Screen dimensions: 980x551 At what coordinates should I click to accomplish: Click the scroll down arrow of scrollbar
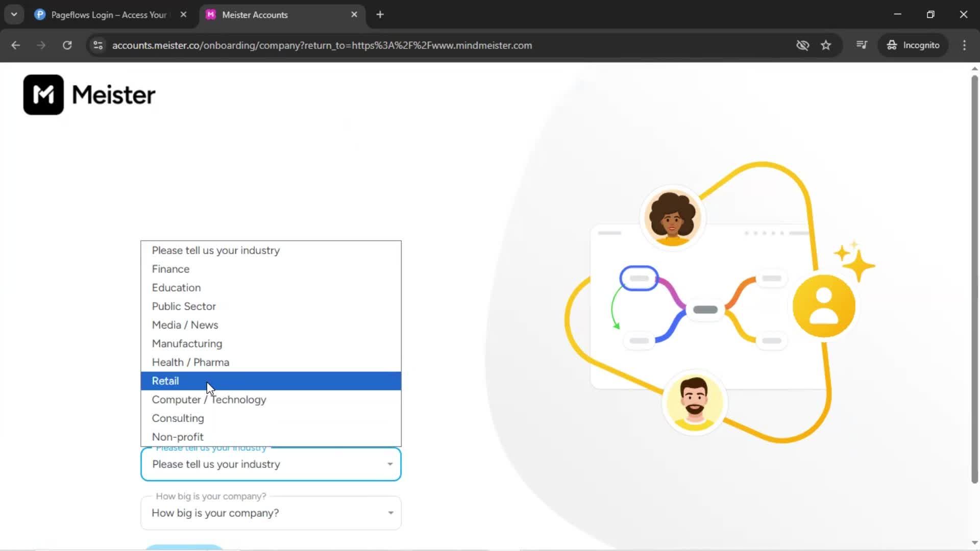click(974, 543)
